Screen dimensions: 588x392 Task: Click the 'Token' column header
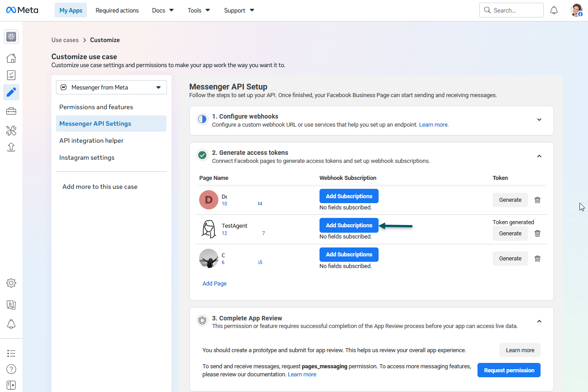coord(500,178)
